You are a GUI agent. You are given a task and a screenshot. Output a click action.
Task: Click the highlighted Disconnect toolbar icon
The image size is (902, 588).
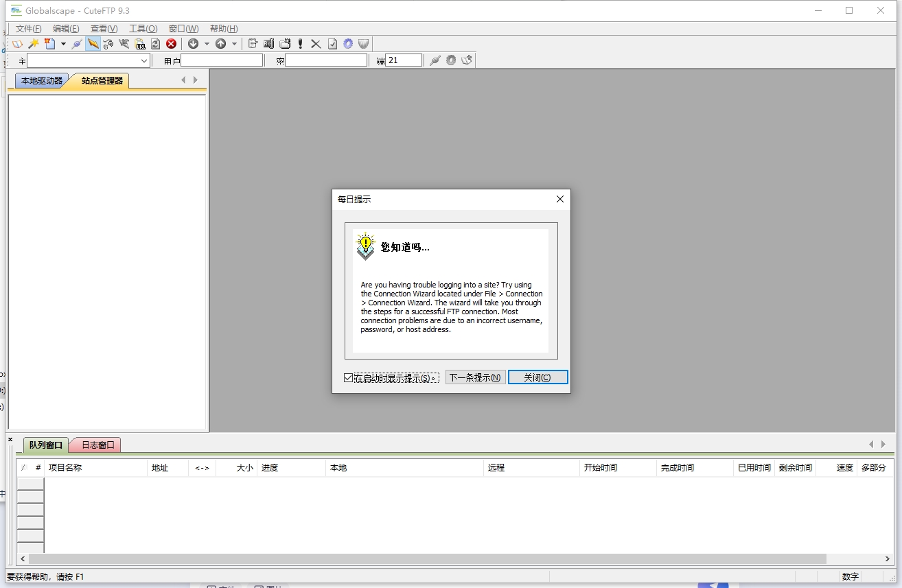pos(93,44)
